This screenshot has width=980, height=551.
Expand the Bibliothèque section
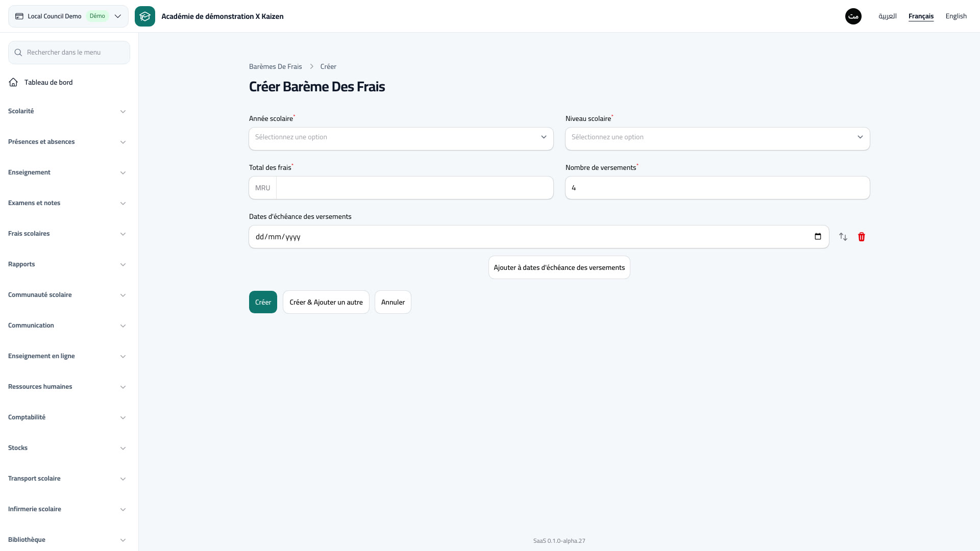[67, 540]
